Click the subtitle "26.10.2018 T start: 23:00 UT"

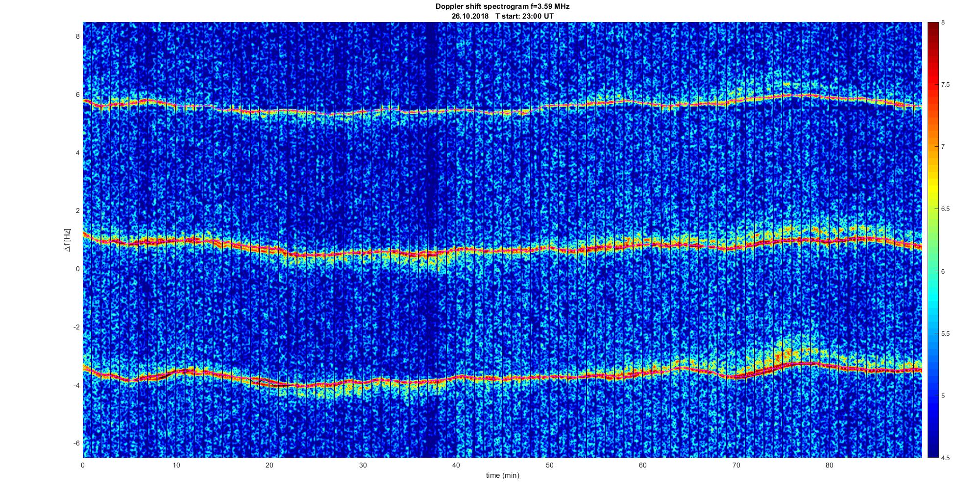click(x=503, y=16)
